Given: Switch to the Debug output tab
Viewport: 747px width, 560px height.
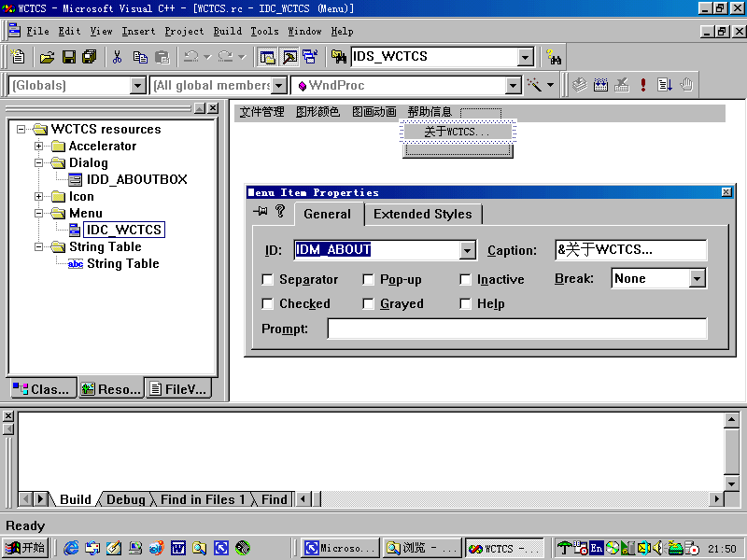Looking at the screenshot, I should pyautogui.click(x=126, y=499).
